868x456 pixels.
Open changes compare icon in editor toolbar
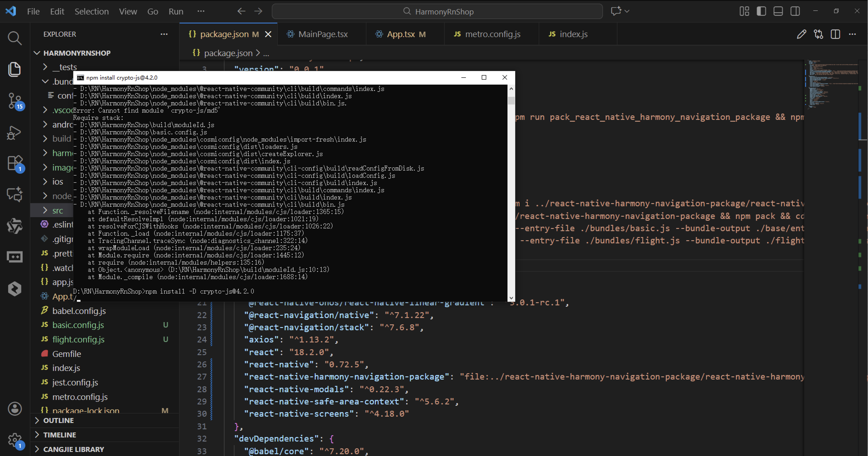(818, 34)
